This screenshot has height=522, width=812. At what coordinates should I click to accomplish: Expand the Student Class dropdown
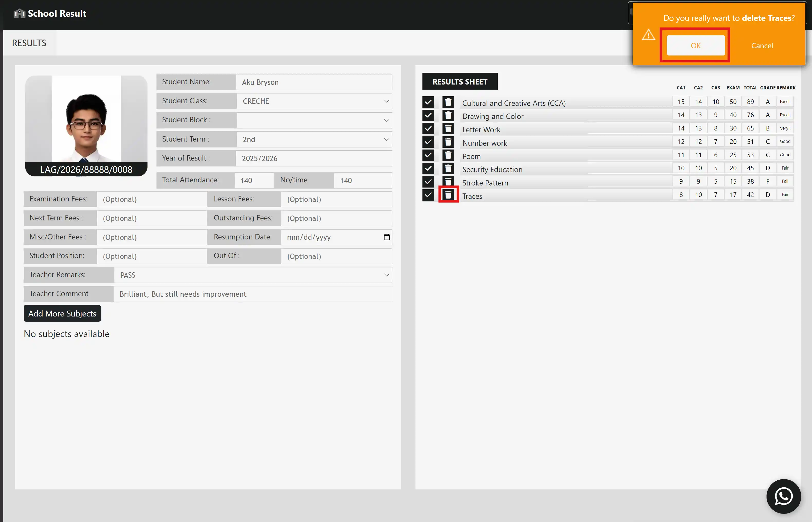tap(314, 101)
